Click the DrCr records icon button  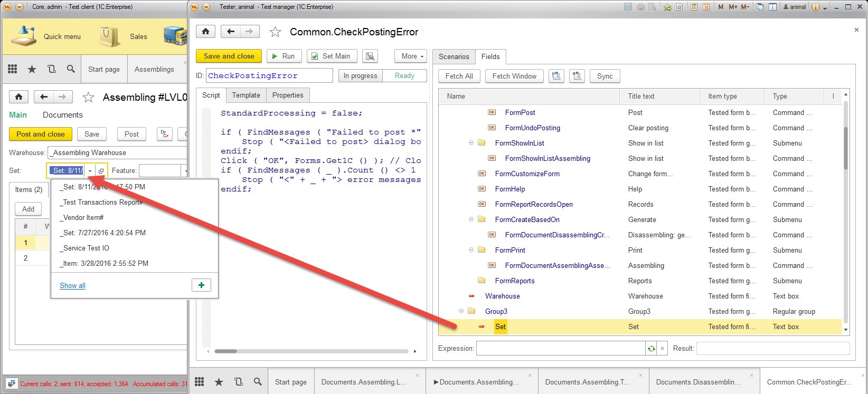point(165,134)
